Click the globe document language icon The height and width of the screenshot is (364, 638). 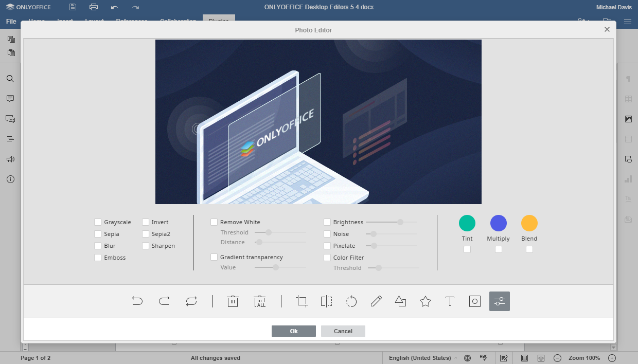[467, 358]
